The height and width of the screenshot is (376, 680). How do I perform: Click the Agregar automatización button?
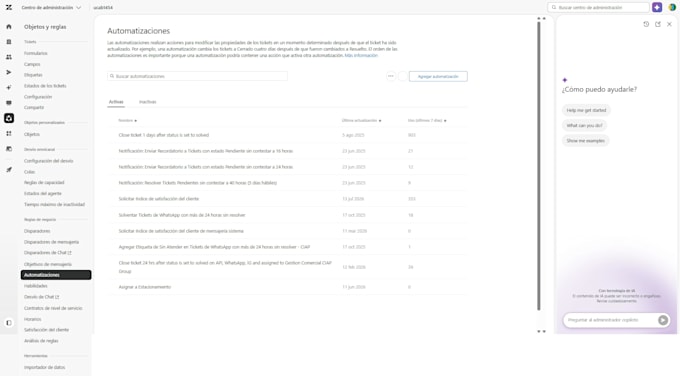(438, 76)
